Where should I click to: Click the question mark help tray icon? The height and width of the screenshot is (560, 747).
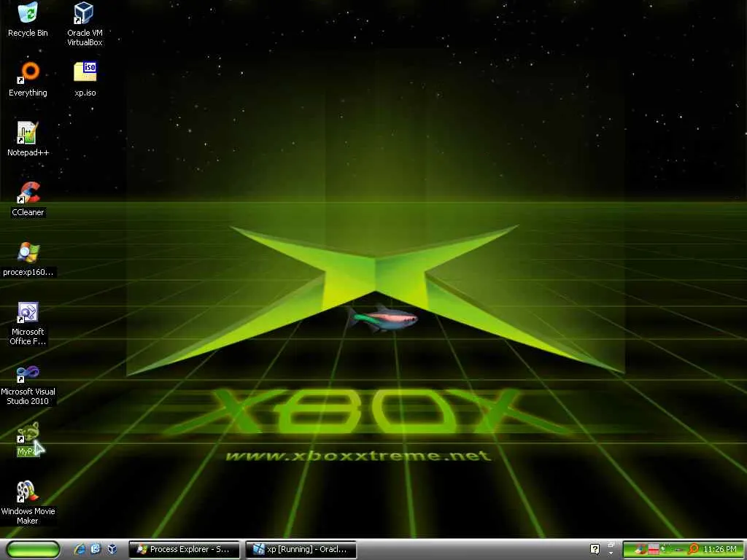(595, 550)
